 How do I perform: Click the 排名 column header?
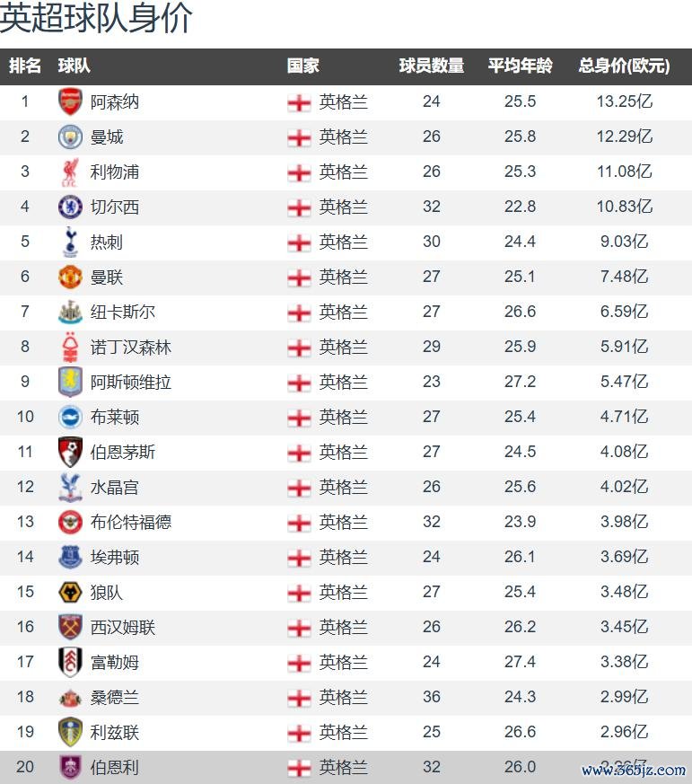click(x=25, y=66)
